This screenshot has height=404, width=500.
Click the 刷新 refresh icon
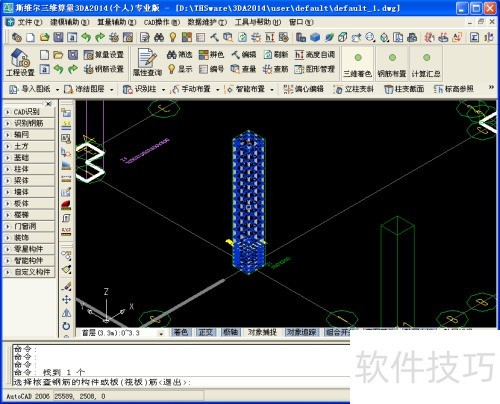pyautogui.click(x=275, y=55)
